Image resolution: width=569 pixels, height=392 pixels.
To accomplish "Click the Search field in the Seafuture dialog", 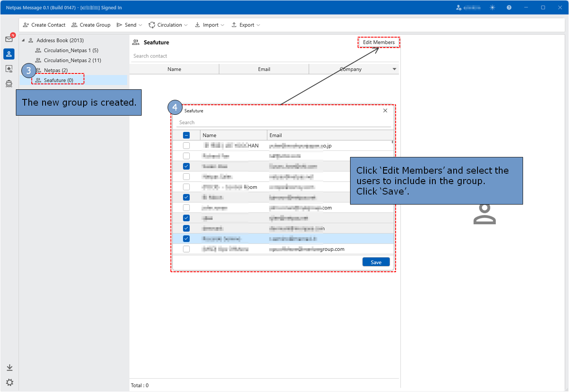I will point(283,122).
